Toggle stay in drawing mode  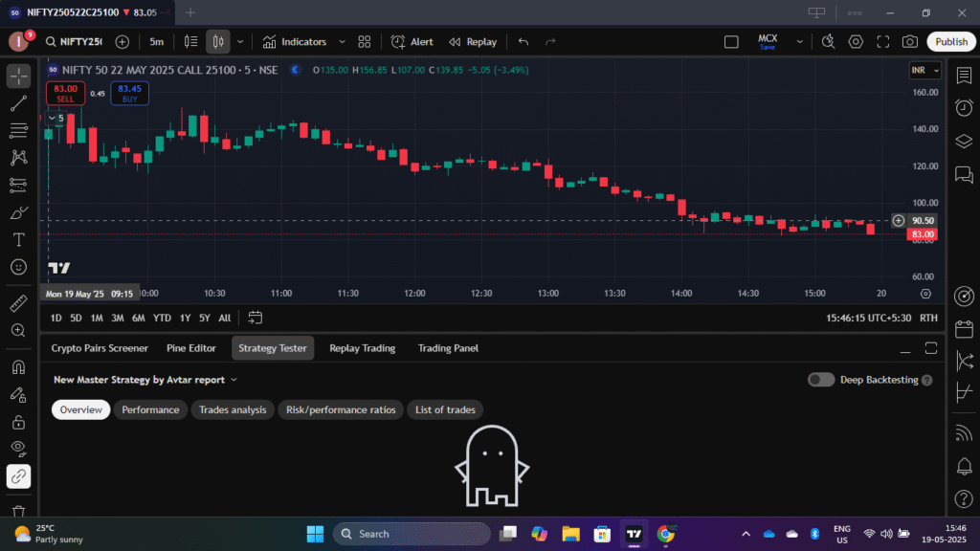(x=19, y=395)
